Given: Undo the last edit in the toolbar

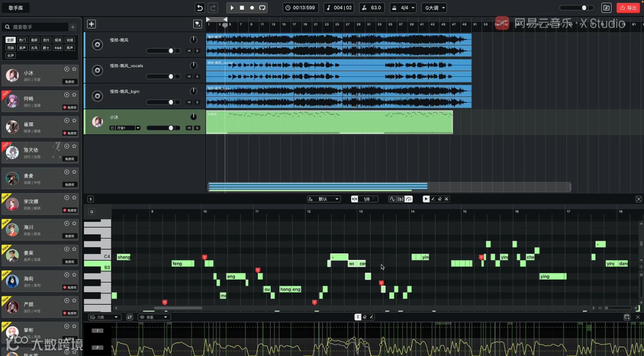Looking at the screenshot, I should pos(200,8).
